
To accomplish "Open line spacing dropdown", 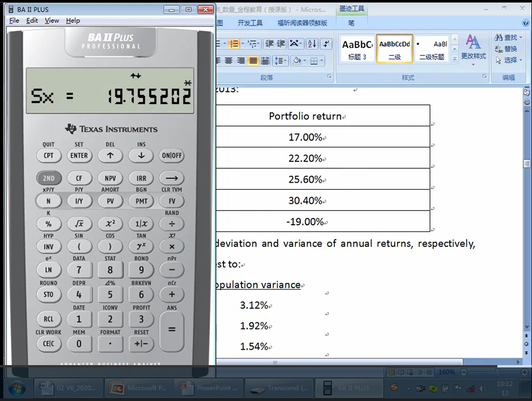I will tap(281, 61).
